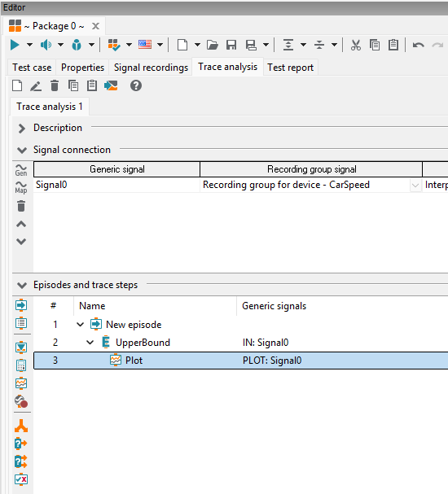This screenshot has height=494, width=448.
Task: Copy the trace analysis
Action: [x=73, y=85]
